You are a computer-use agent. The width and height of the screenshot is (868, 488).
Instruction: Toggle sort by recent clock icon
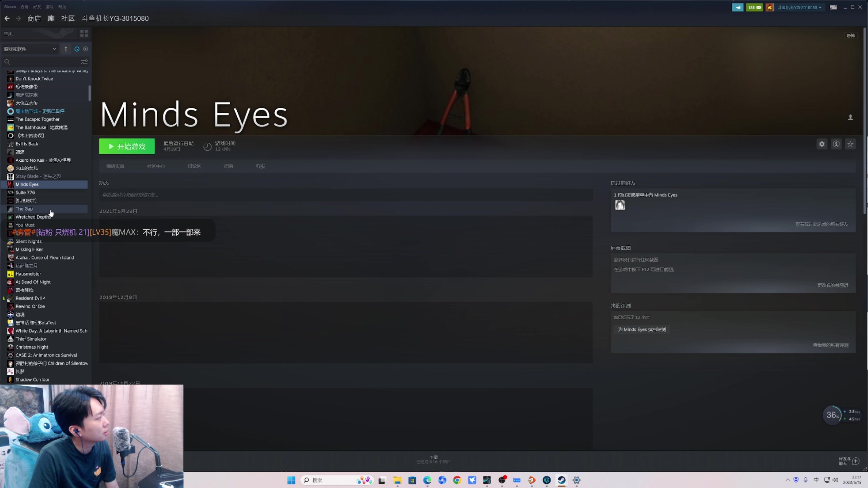click(x=77, y=49)
